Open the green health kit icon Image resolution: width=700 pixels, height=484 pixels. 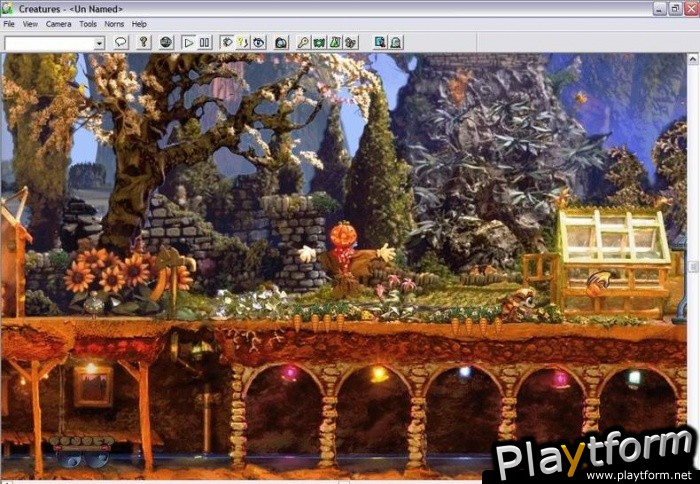point(319,42)
